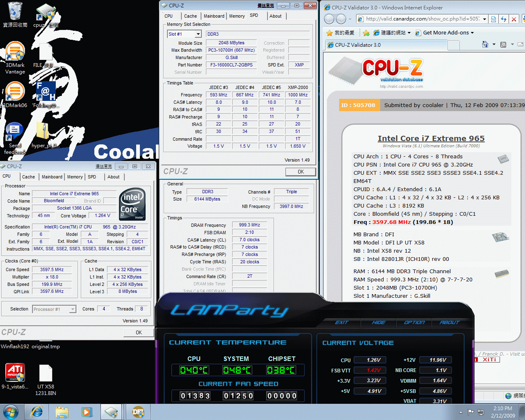Launch the 3DMark Vantage desktop shortcut
The image size is (525, 420).
click(15, 57)
